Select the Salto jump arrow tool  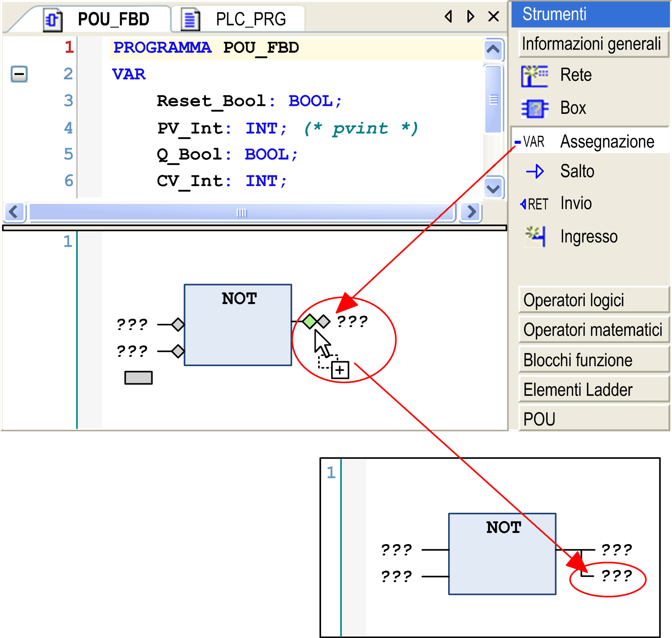click(x=534, y=171)
